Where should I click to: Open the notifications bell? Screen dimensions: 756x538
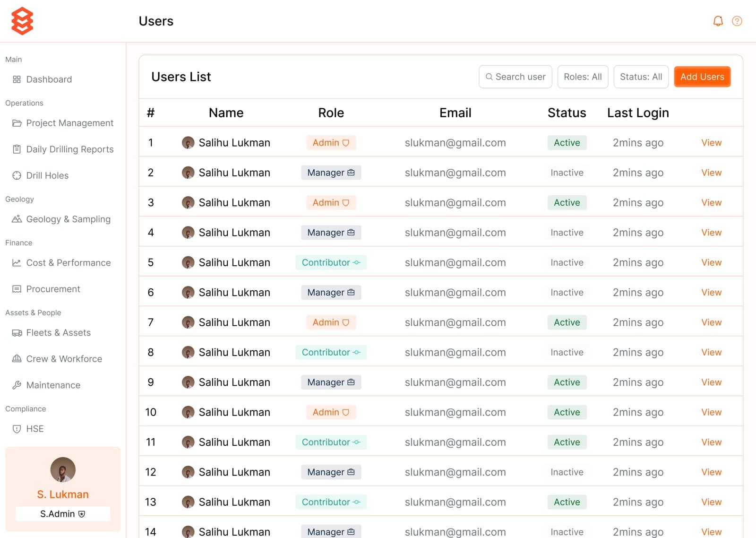click(718, 21)
